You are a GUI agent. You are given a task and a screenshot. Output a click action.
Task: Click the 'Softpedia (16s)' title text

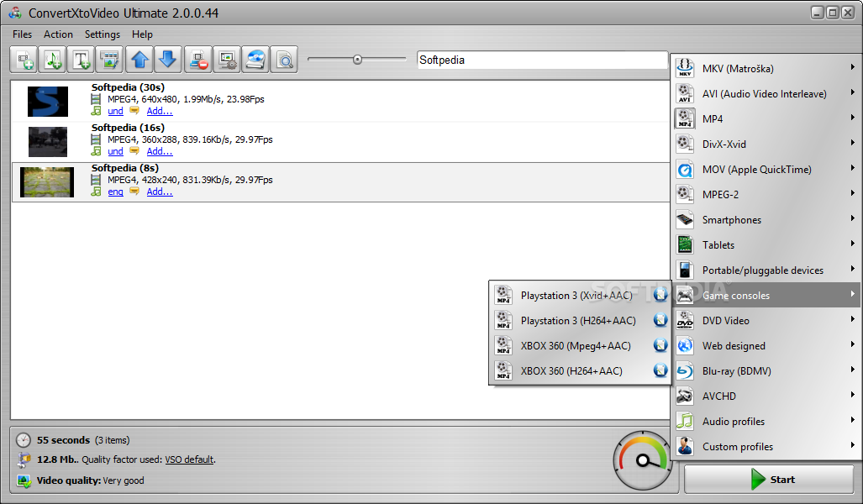[x=128, y=128]
